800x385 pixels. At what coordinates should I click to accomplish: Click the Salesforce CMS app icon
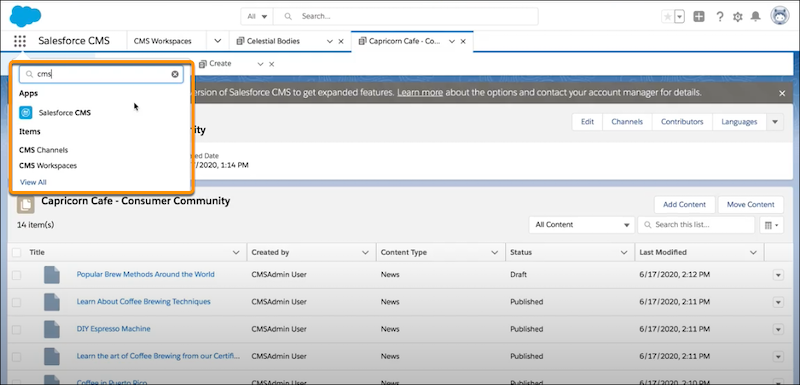26,113
